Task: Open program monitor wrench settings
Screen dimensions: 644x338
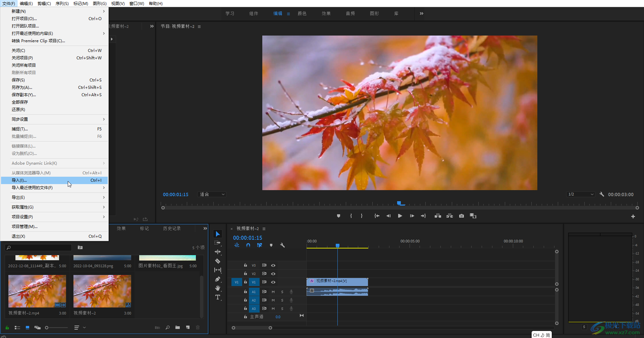Action: (x=602, y=194)
